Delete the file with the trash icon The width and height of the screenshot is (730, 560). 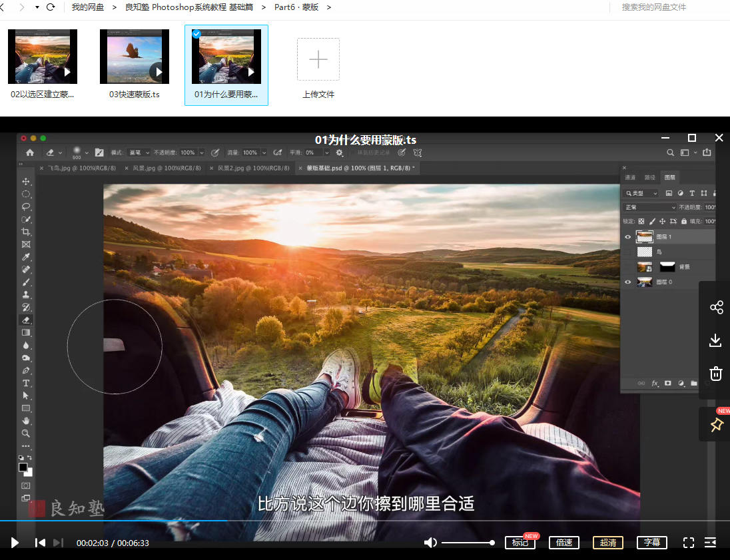(x=716, y=373)
